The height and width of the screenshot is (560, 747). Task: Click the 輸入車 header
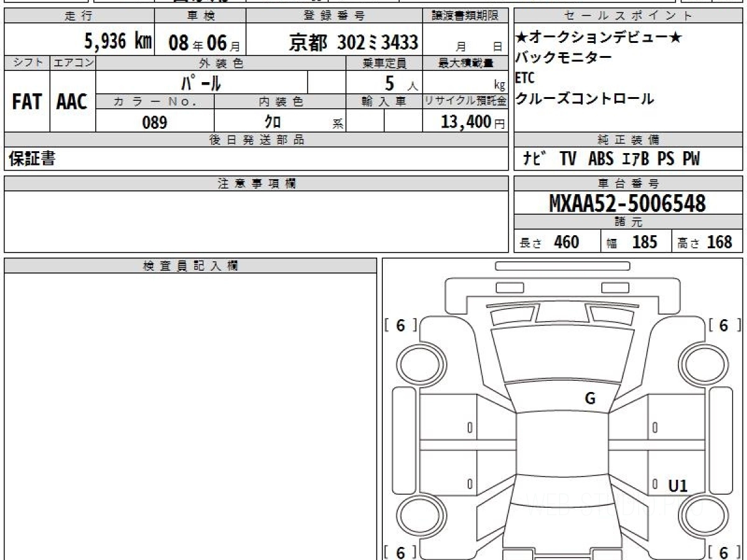click(x=384, y=102)
